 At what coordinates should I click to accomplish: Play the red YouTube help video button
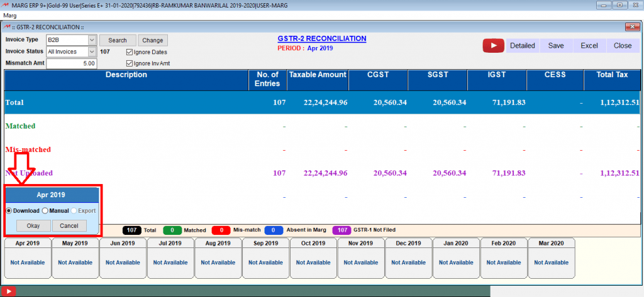tap(493, 46)
